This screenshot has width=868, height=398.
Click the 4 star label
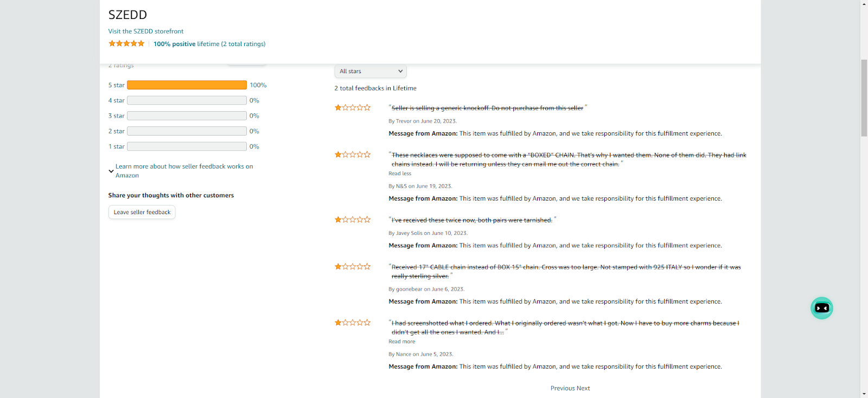(116, 100)
